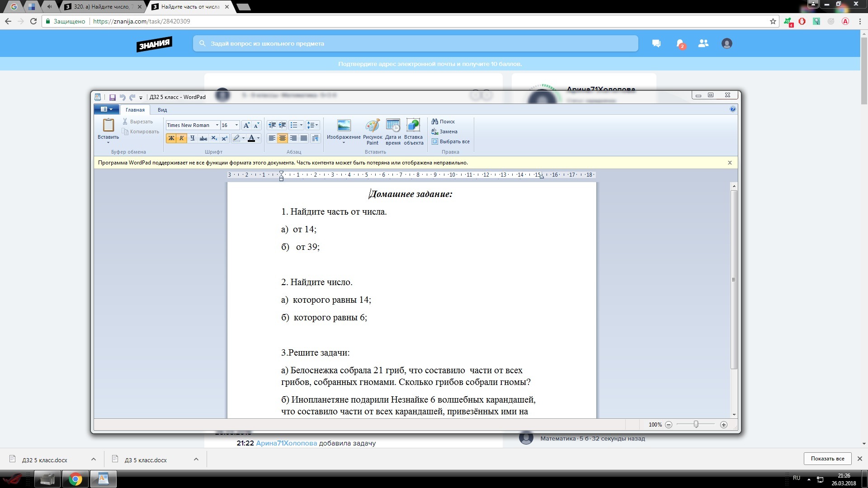Apply superscript formatting

(225, 138)
